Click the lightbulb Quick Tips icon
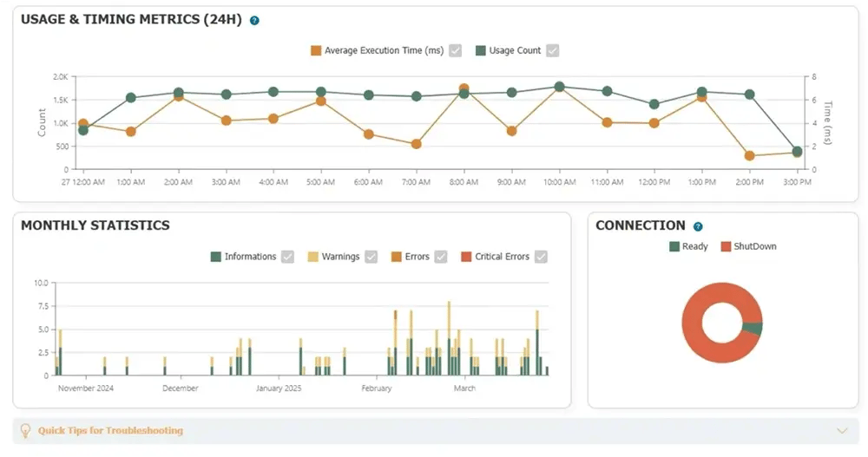Viewport: 868px width, 457px height. (x=26, y=430)
